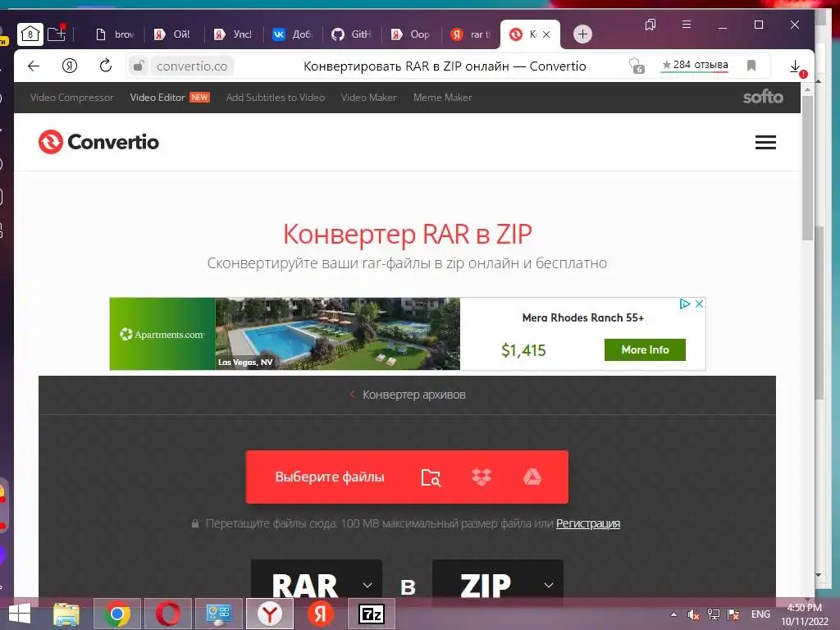Open the tab counter showing 8
This screenshot has height=630, width=840.
point(30,34)
